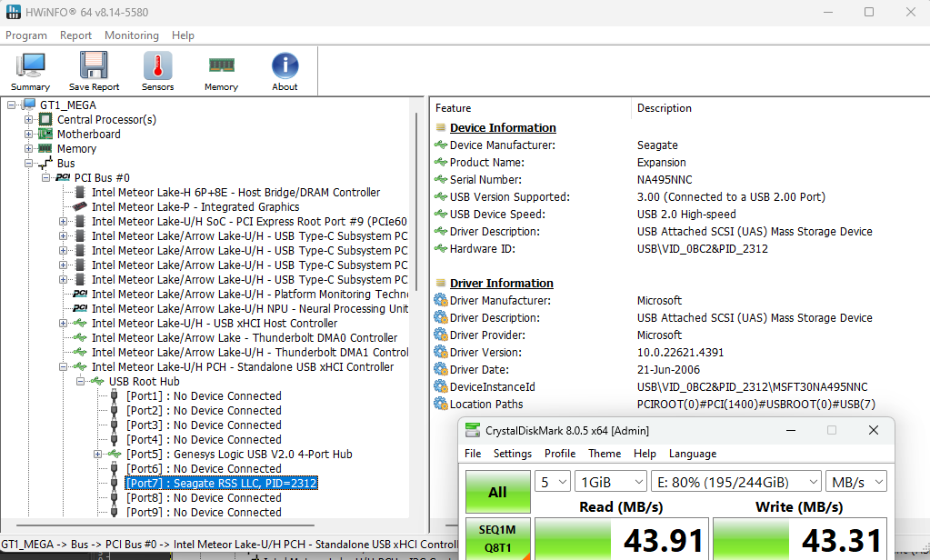Click the CrystalDiskMark title bar icon
Image resolution: width=930 pixels, height=560 pixels.
coord(473,430)
